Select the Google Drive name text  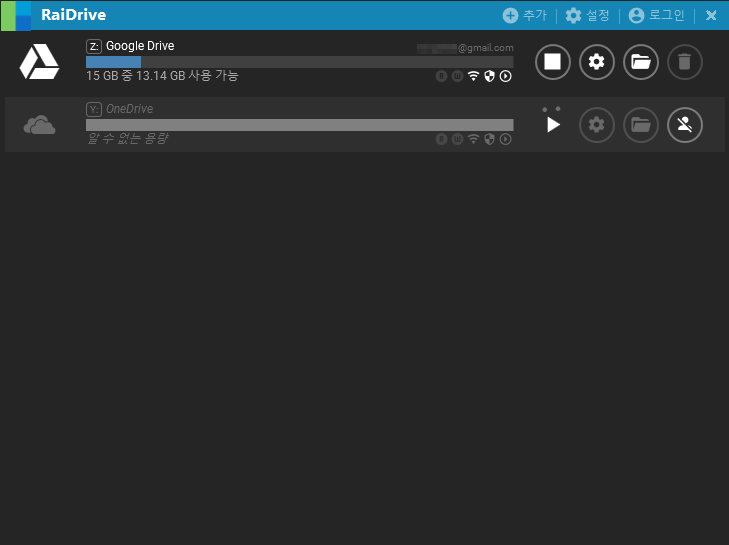point(140,46)
